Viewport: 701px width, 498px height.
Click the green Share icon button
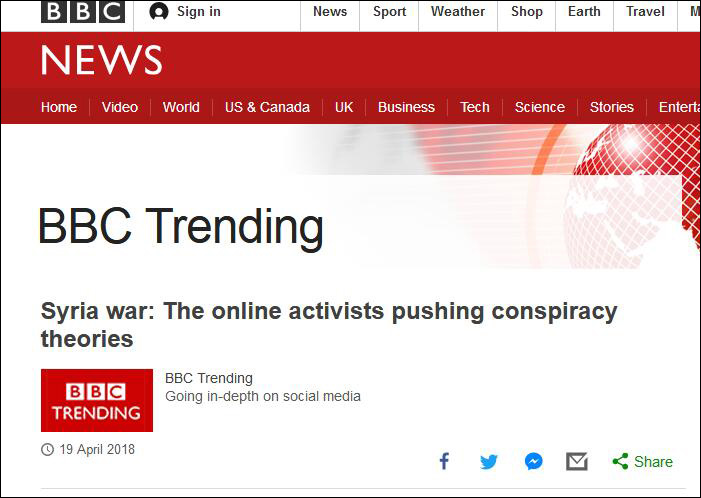642,461
